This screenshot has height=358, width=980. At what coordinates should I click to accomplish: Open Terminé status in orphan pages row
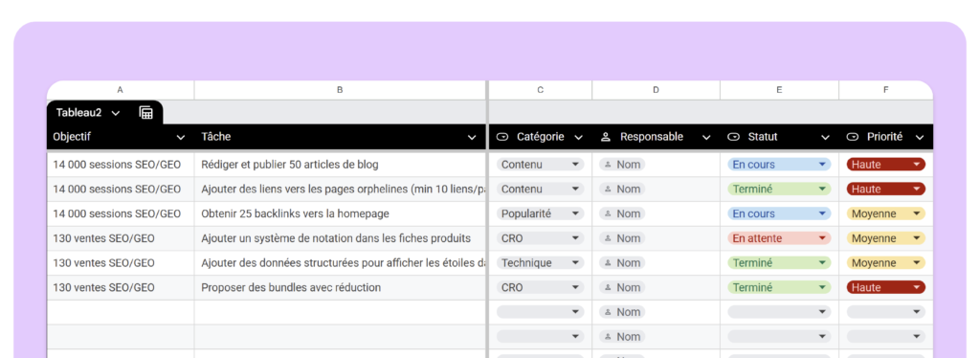779,190
